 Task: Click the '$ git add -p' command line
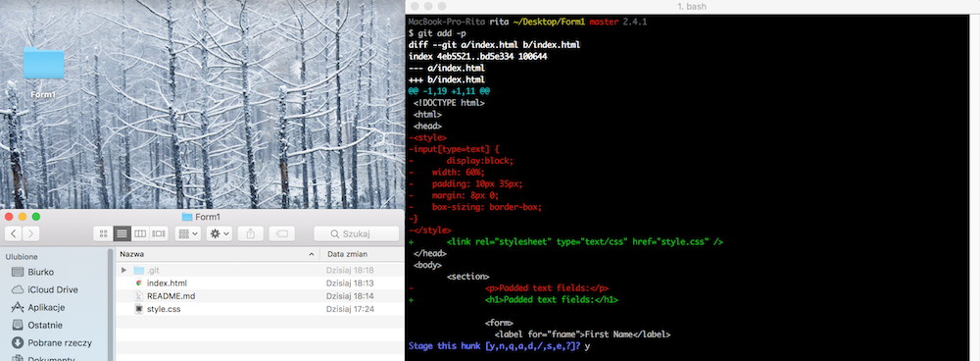(437, 33)
